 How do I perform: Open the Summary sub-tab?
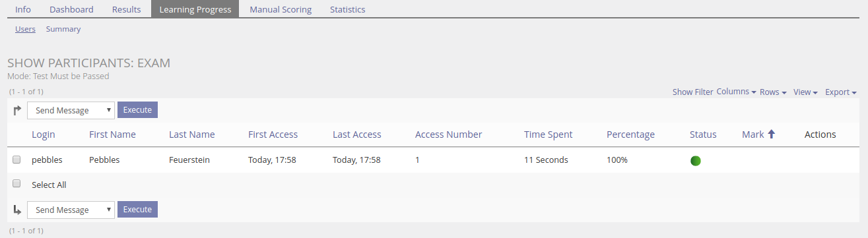pos(63,29)
